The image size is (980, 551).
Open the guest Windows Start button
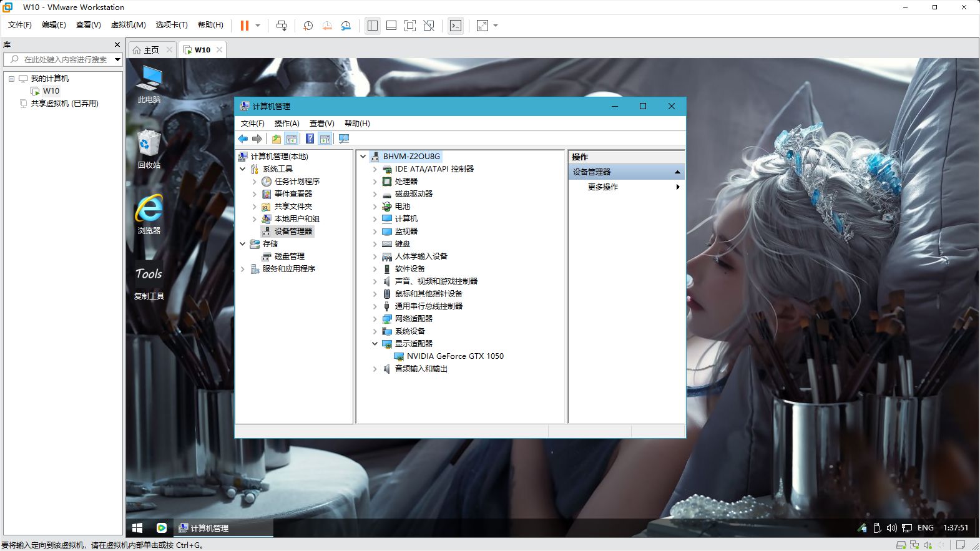[x=138, y=528]
